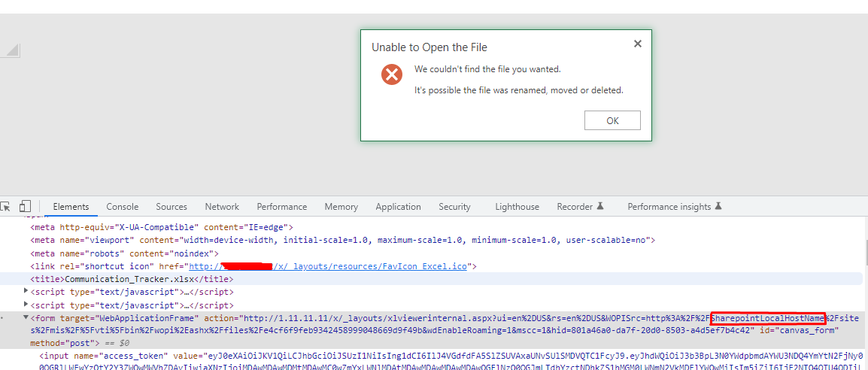This screenshot has height=370, width=868.
Task: Click the triangle corner icon in the spreadsheet area
Action: (11, 50)
